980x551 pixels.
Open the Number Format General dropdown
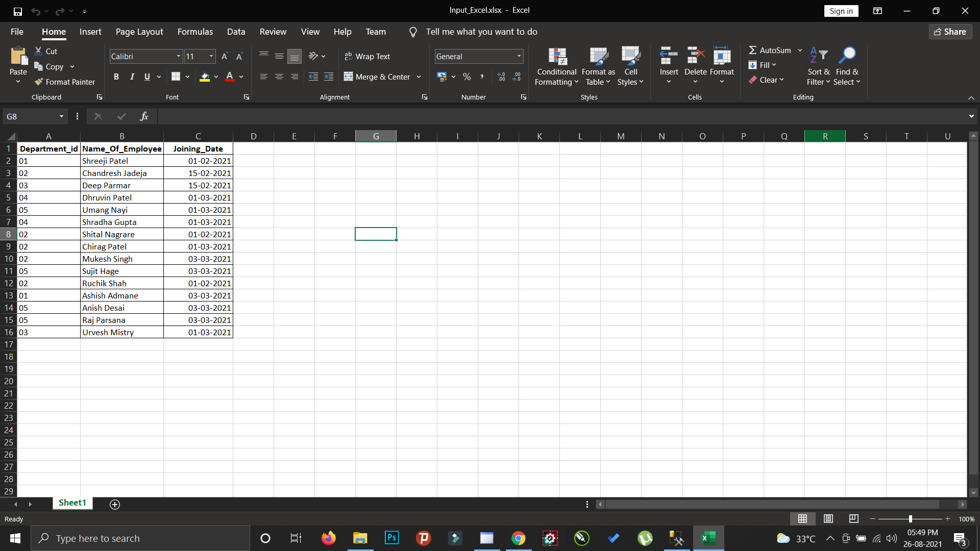pyautogui.click(x=519, y=56)
